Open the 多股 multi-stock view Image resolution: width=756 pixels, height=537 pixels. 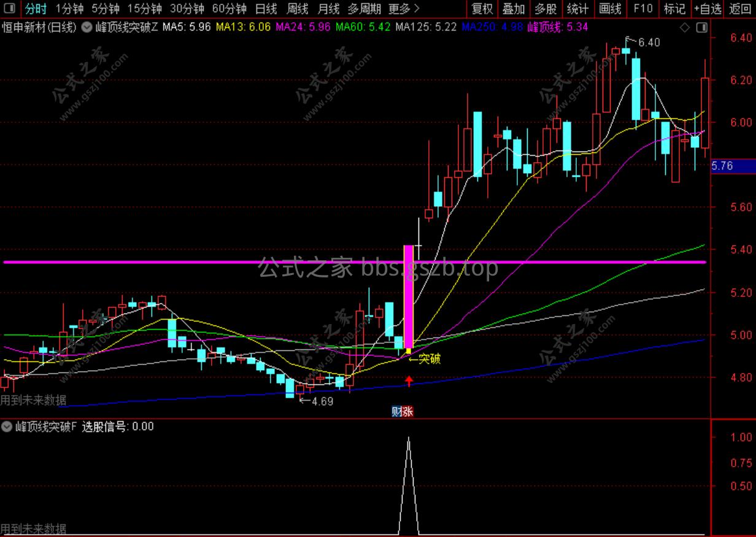tap(546, 9)
